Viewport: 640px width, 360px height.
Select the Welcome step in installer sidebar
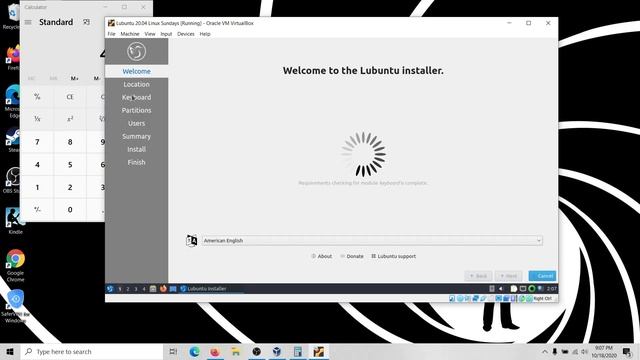click(x=136, y=71)
